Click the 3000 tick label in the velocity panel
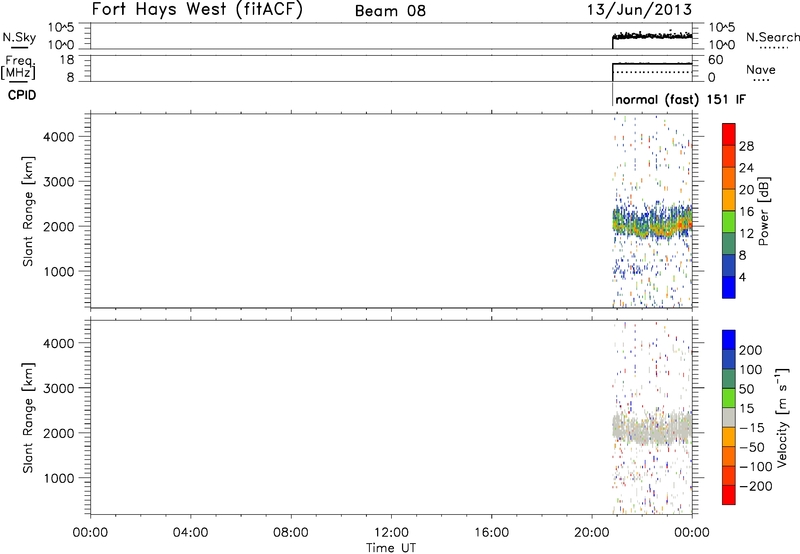This screenshot has width=800, height=554. click(x=59, y=388)
